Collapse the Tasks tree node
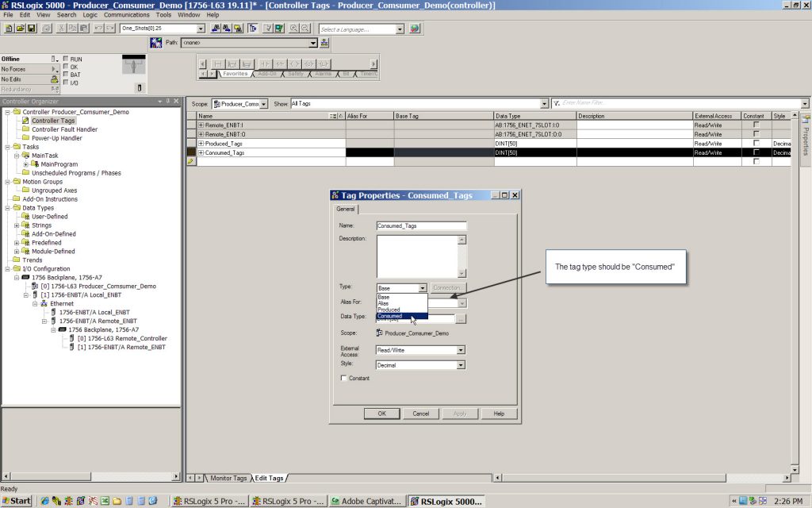 pyautogui.click(x=7, y=147)
